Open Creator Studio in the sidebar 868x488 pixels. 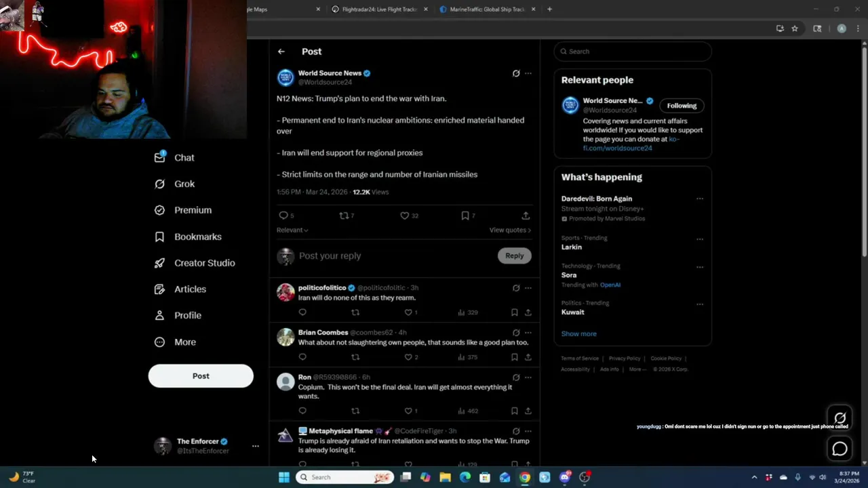[x=194, y=263]
